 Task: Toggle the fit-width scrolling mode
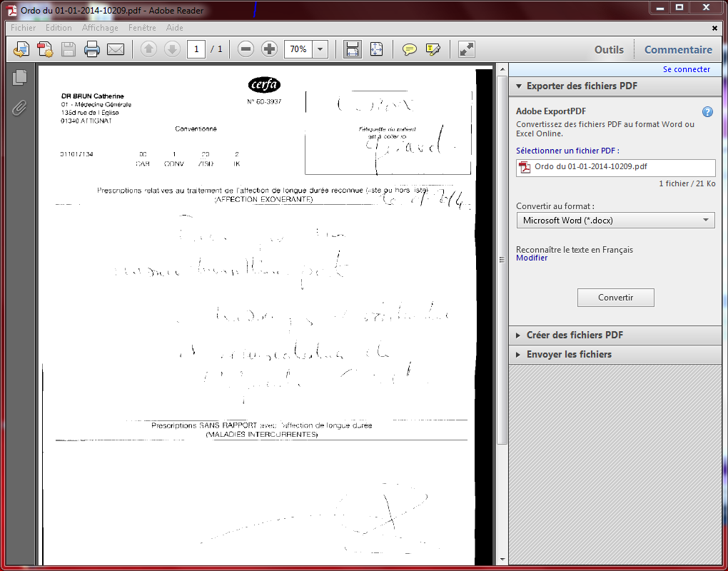pos(352,49)
